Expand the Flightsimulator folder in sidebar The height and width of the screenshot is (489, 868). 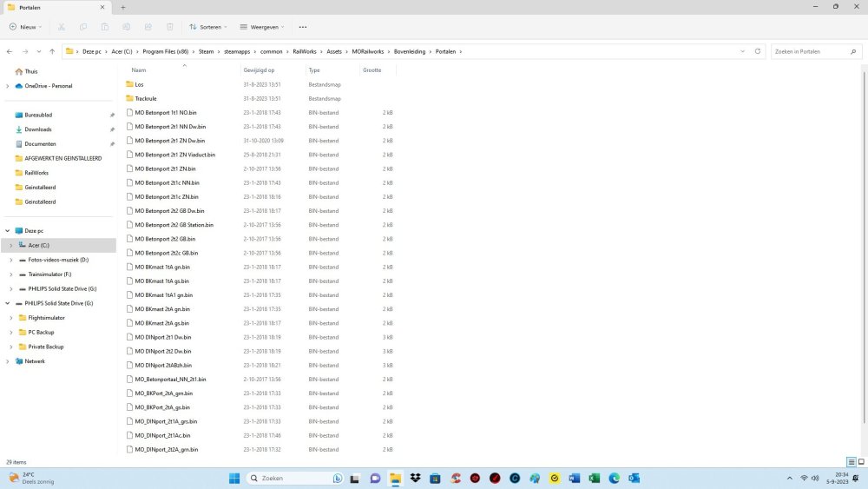(x=10, y=318)
